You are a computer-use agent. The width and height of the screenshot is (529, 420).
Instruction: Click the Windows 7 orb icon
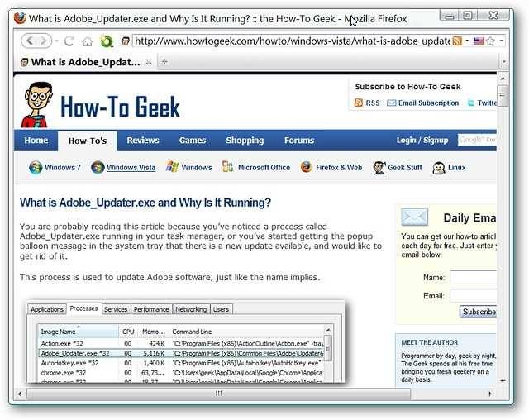click(x=36, y=167)
